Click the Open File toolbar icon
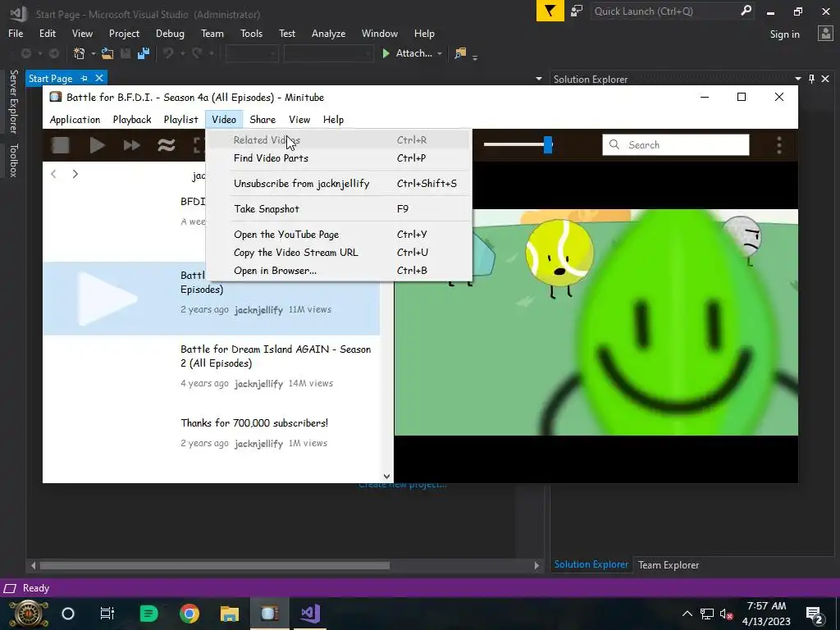840x630 pixels. (x=107, y=53)
